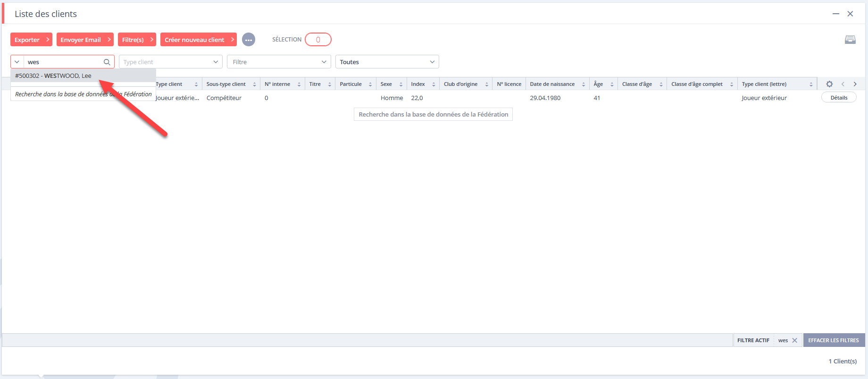Open the Type client dropdown
This screenshot has width=868, height=379.
(171, 62)
